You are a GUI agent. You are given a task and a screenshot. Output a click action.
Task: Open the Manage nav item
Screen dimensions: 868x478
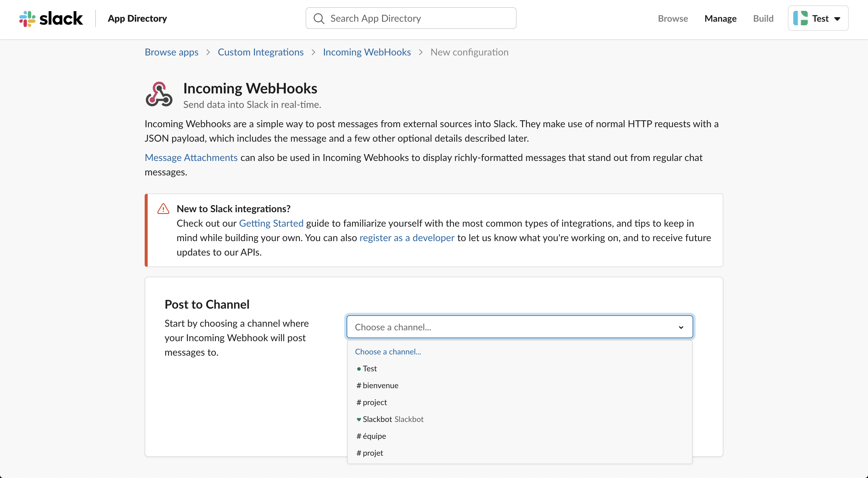point(720,18)
